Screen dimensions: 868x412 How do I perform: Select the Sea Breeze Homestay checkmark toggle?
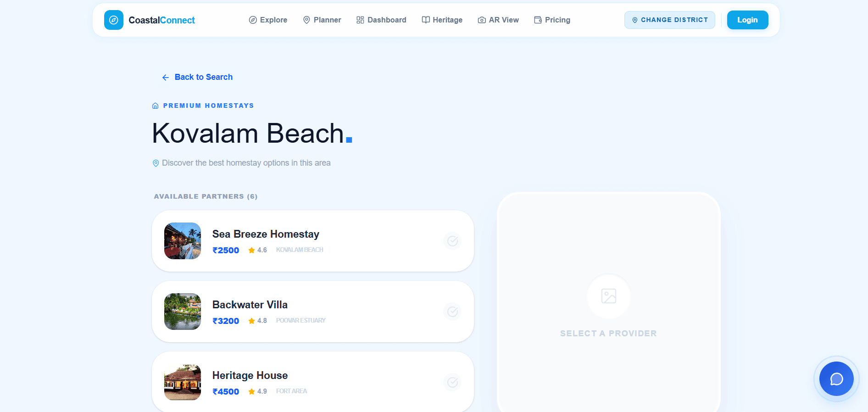coord(452,241)
